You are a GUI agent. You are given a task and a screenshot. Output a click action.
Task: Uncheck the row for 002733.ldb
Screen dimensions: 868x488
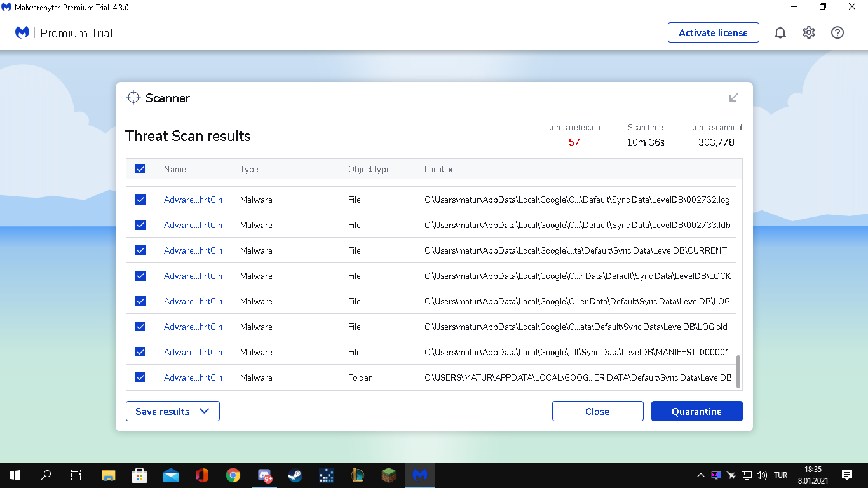140,225
